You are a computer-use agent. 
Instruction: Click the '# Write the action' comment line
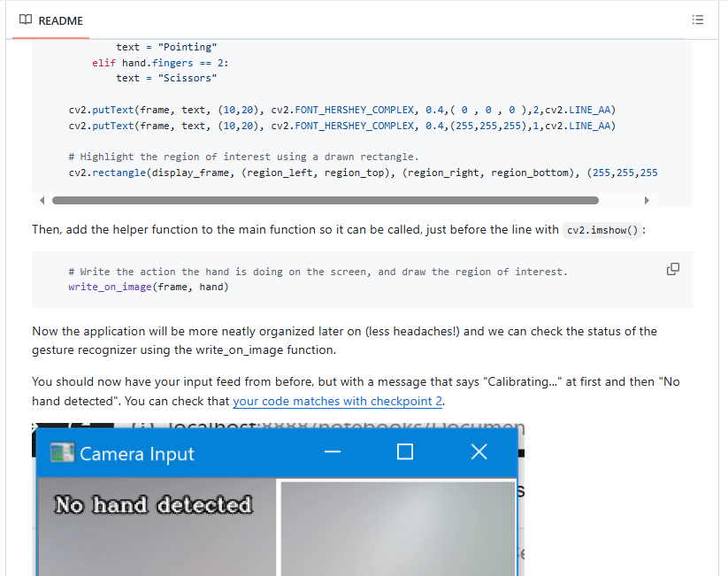click(318, 272)
